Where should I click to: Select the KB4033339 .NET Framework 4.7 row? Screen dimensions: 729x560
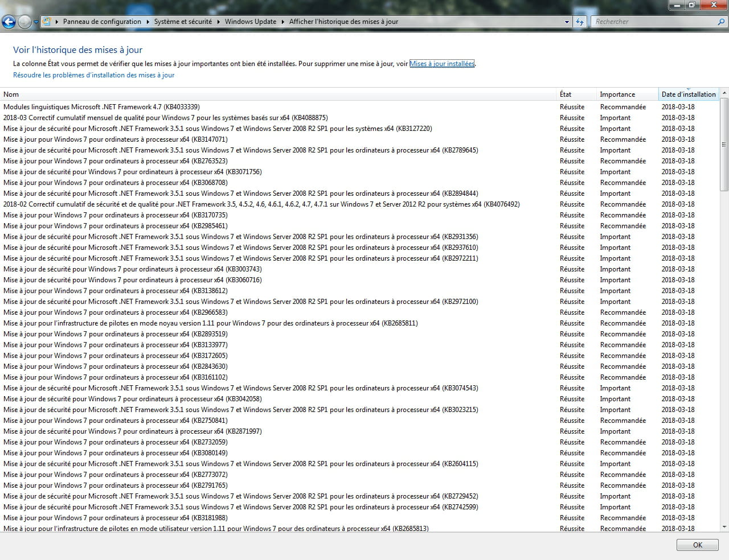(x=360, y=107)
